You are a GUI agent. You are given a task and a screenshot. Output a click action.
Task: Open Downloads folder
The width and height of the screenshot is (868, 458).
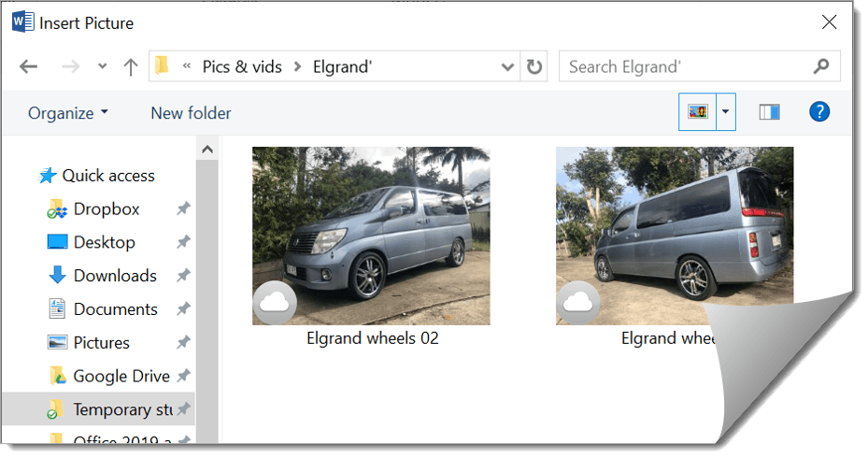115,275
